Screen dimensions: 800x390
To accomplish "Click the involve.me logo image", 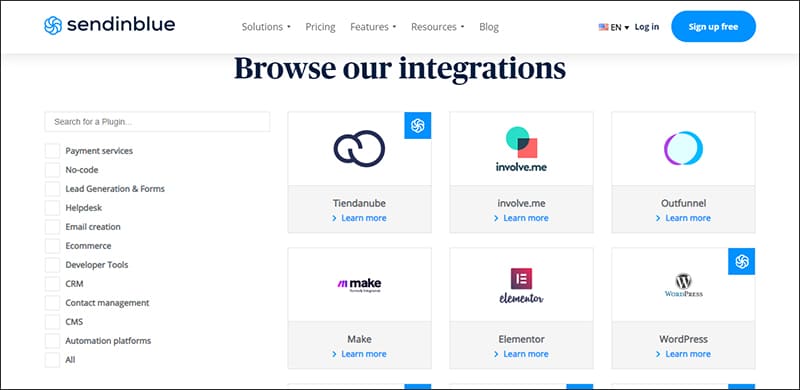I will (521, 149).
